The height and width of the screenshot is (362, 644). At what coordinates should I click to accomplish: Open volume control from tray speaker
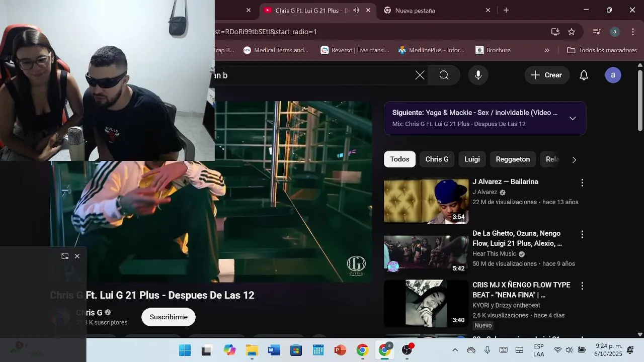click(569, 350)
